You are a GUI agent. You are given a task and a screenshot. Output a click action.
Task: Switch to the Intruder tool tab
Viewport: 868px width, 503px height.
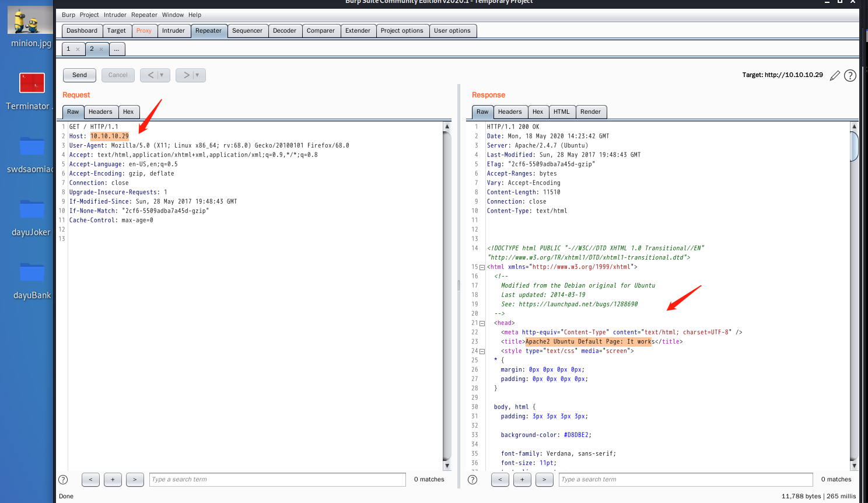pos(173,31)
